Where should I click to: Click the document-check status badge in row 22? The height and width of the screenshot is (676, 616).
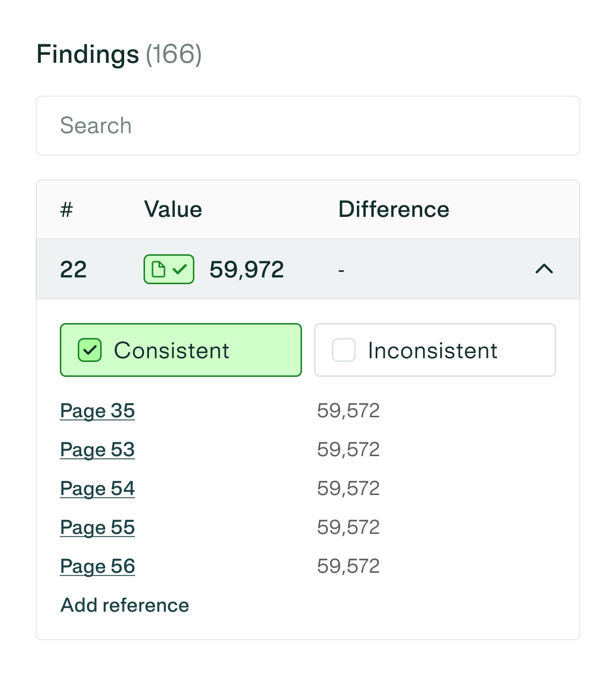168,269
